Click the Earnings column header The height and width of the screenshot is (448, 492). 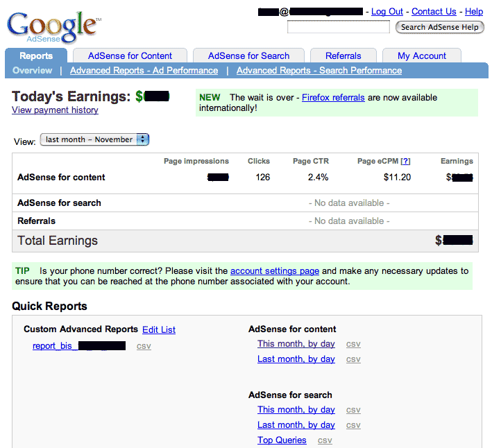457,161
